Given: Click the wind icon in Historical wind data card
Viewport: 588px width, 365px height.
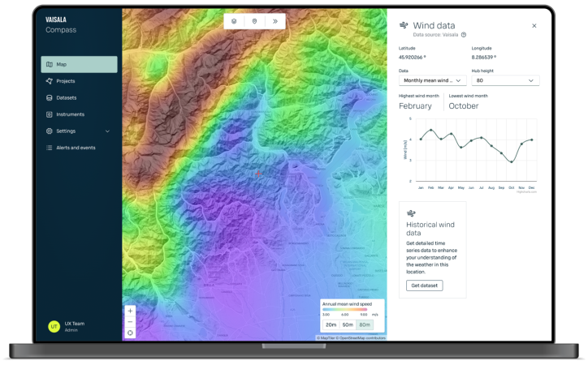Looking at the screenshot, I should tap(411, 213).
